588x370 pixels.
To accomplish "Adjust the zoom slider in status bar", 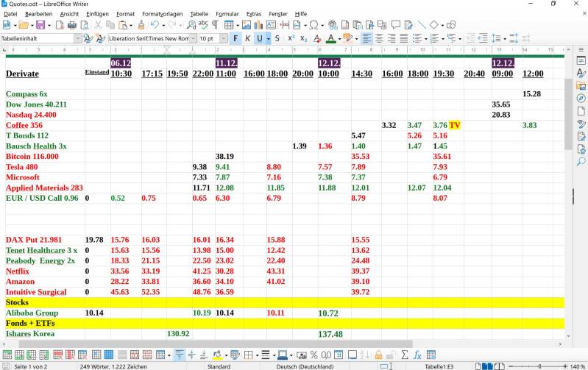I will [539, 366].
